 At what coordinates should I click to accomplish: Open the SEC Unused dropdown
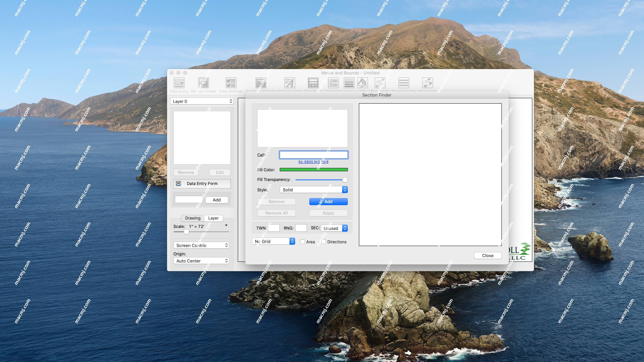334,228
